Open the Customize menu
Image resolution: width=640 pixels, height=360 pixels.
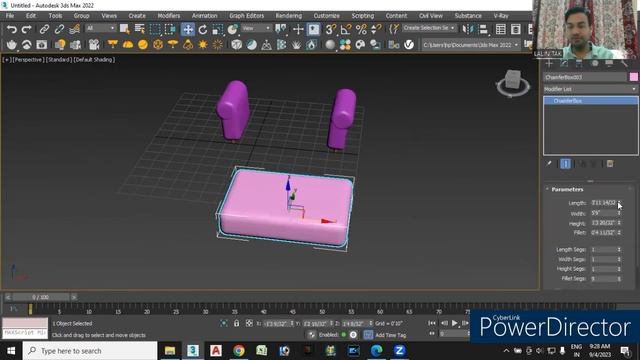(327, 16)
